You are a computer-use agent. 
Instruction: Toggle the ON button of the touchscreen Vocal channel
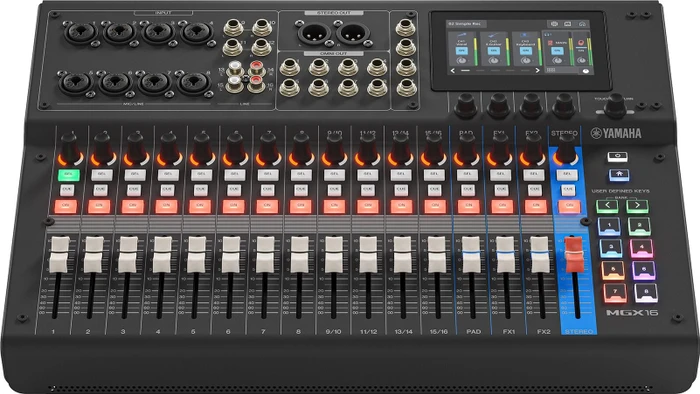[462, 50]
